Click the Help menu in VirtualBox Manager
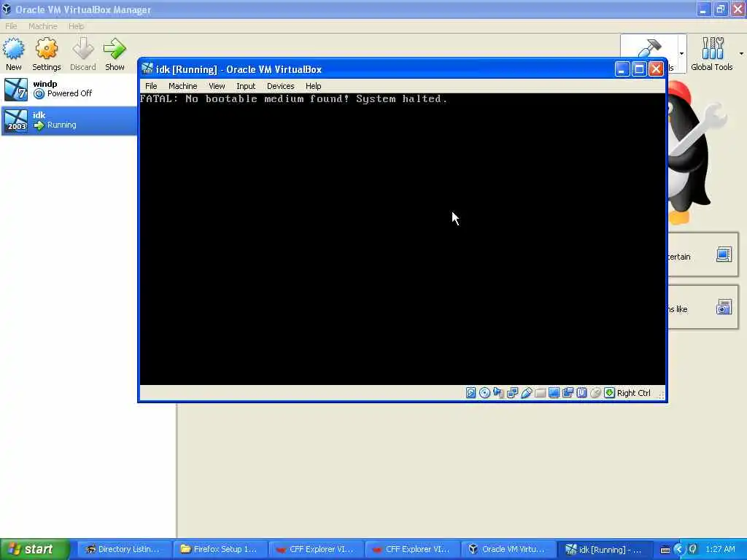Viewport: 747px width, 560px height. coord(76,26)
